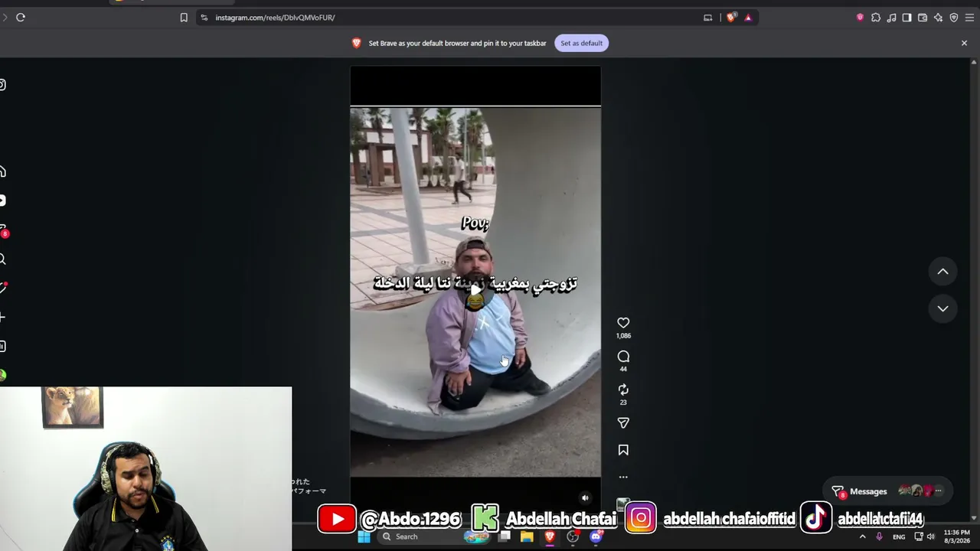The width and height of the screenshot is (980, 551).
Task: Go to the next reel with the down chevron
Action: click(943, 308)
